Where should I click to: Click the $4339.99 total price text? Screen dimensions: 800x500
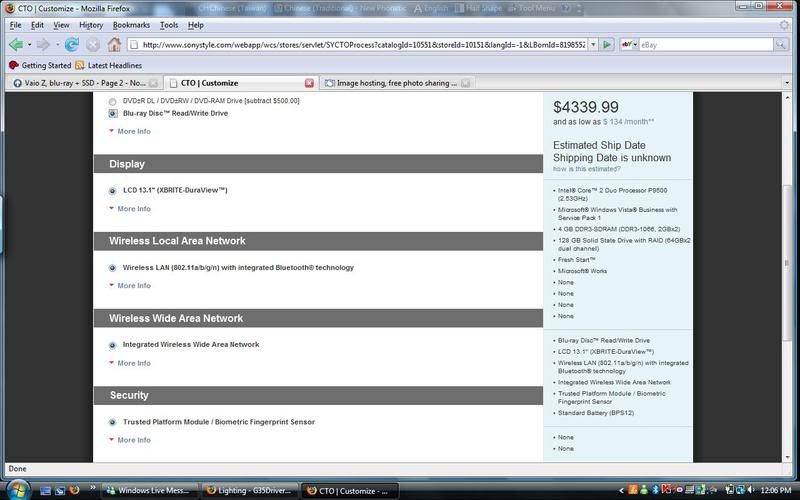coord(586,107)
